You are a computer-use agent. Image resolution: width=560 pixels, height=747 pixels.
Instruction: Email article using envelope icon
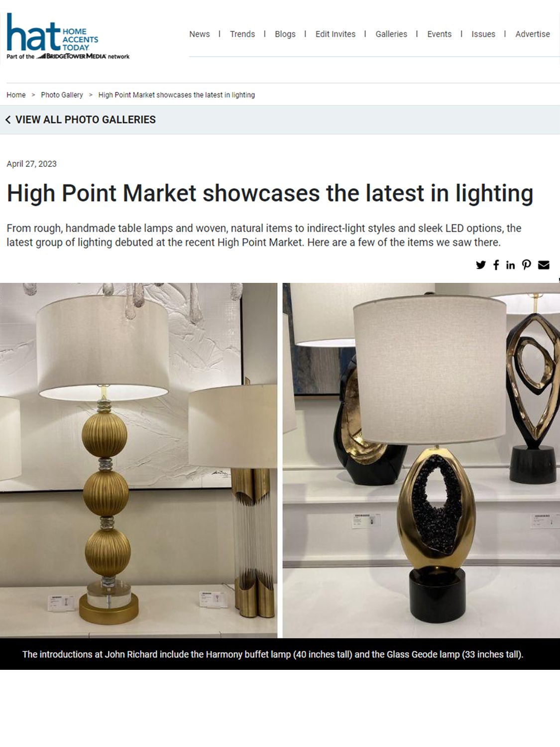coord(544,265)
